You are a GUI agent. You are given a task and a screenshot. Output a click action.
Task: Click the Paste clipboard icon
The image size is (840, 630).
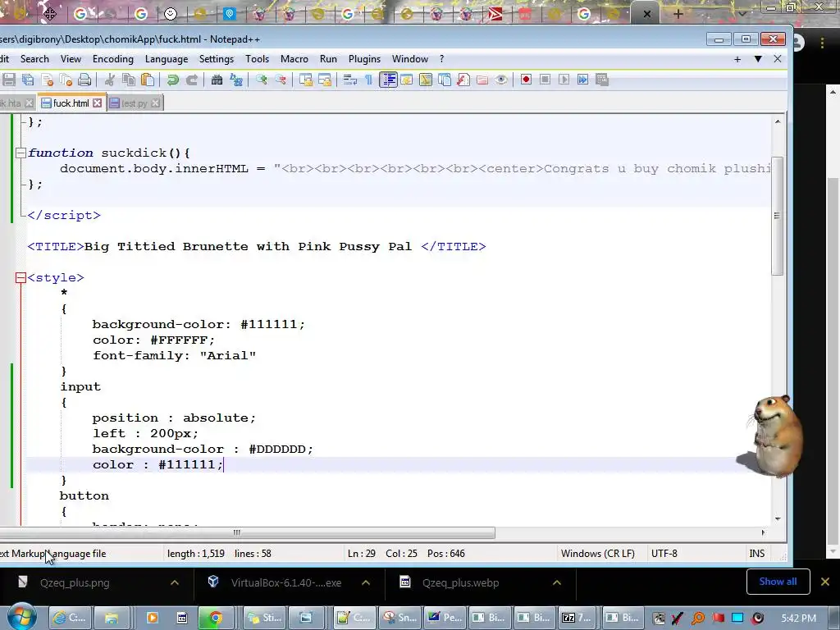pos(148,80)
